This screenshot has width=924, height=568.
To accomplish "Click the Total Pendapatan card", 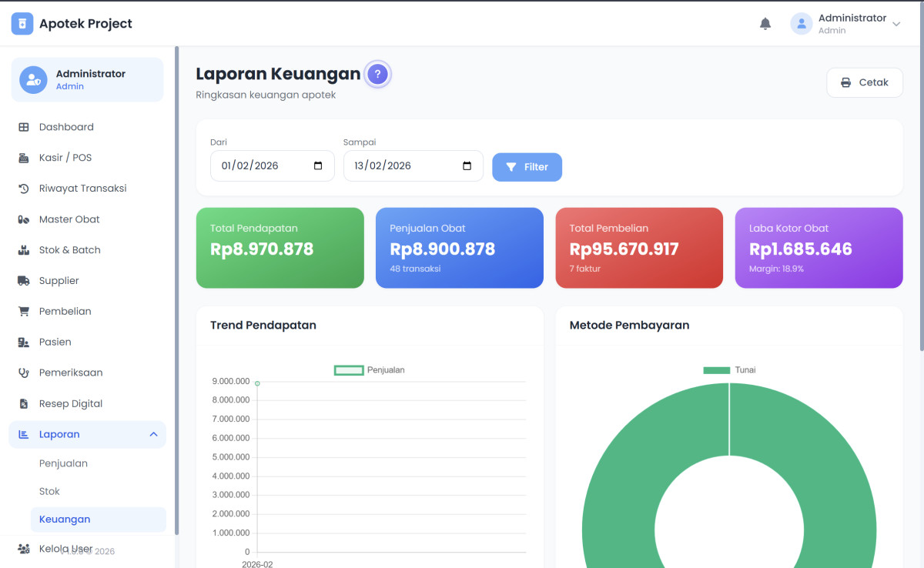I will coord(280,248).
